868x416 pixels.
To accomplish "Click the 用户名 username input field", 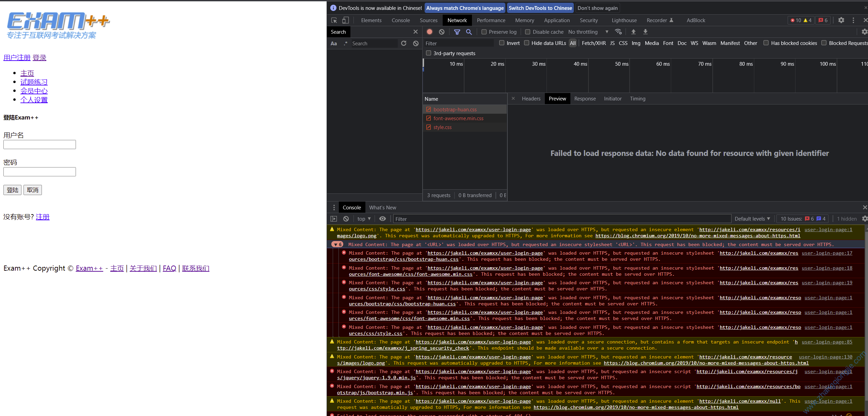I will 40,145.
